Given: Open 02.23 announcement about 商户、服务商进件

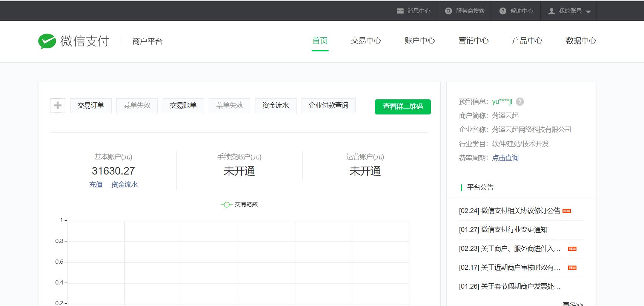Looking at the screenshot, I should point(510,249).
